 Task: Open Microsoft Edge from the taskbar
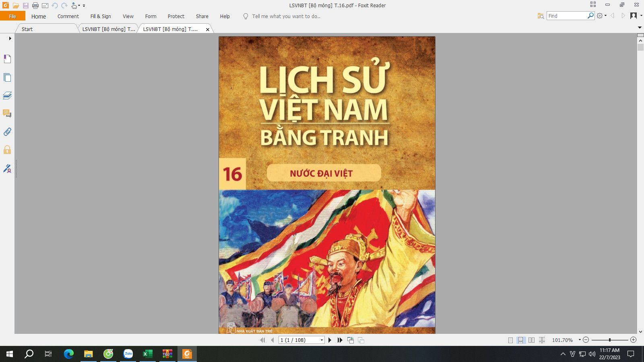click(69, 354)
